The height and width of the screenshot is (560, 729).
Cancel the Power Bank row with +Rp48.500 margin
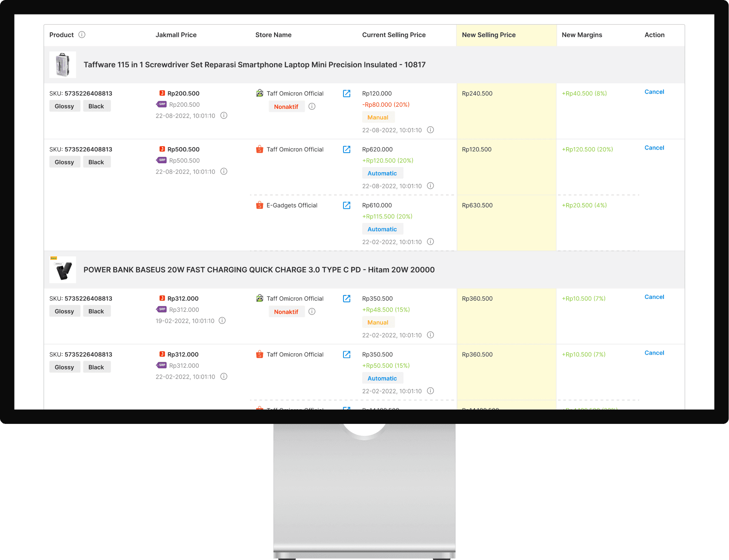coord(654,297)
